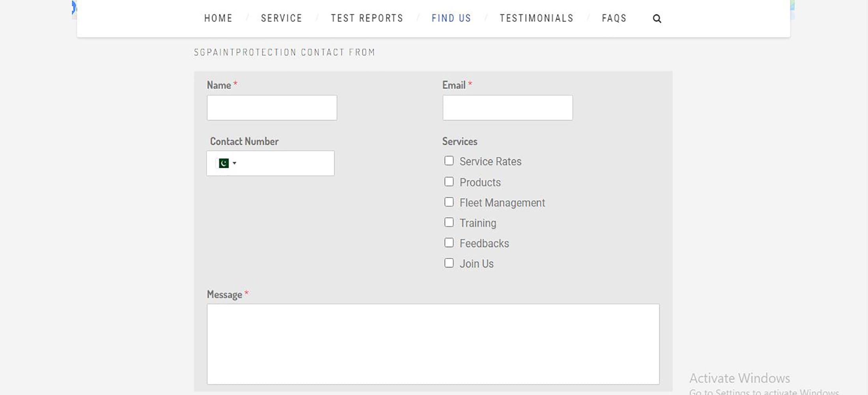Screen dimensions: 868x395
Task: View the Testimonials page
Action: pyautogui.click(x=536, y=18)
